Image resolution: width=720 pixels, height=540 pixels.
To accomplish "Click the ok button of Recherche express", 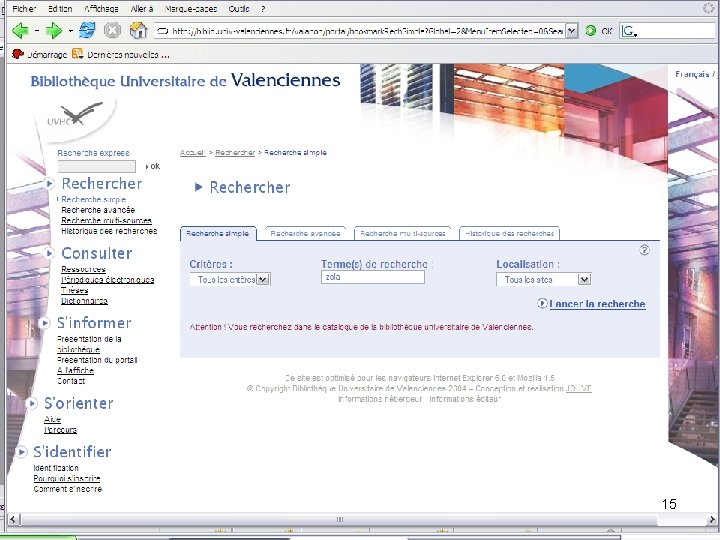I will click(153, 166).
